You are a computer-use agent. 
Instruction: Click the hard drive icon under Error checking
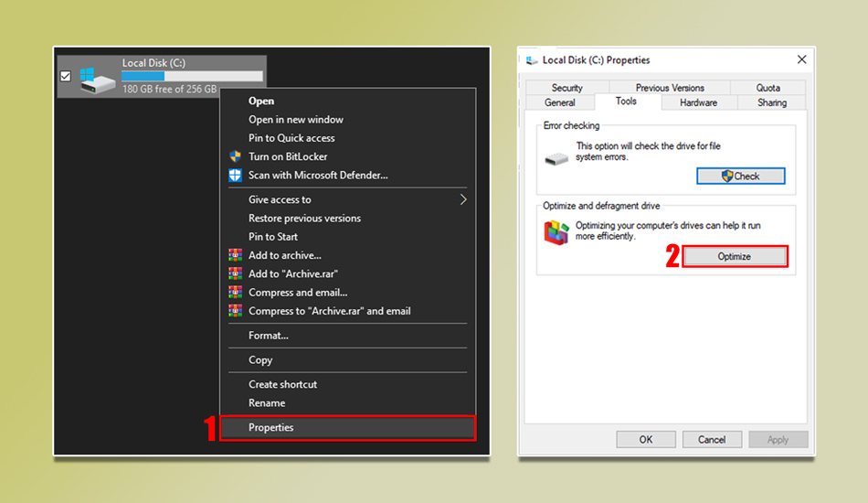[556, 159]
